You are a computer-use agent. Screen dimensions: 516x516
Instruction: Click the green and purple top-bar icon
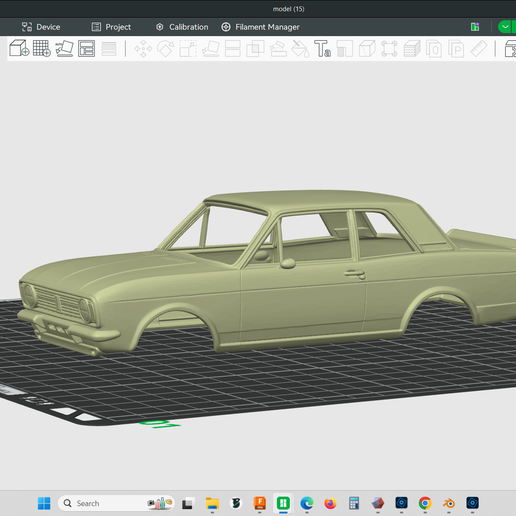tap(475, 27)
